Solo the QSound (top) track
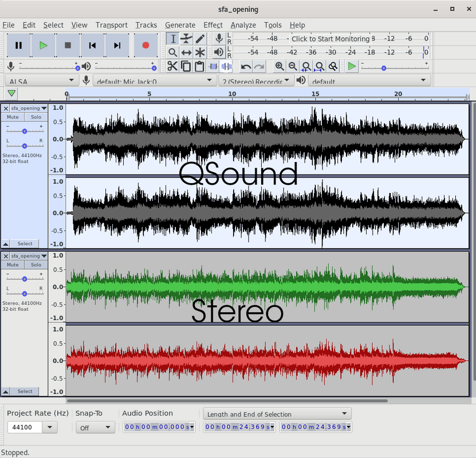Image resolution: width=476 pixels, height=458 pixels. tap(36, 117)
